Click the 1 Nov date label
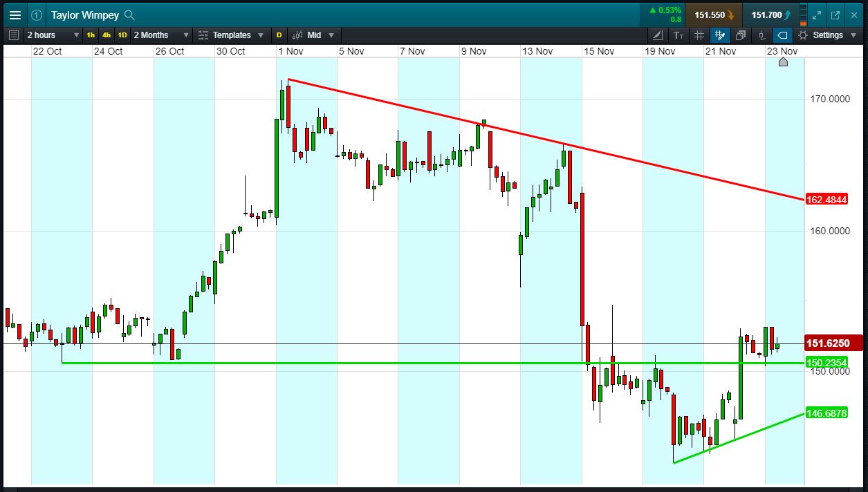The height and width of the screenshot is (492, 868). 290,51
